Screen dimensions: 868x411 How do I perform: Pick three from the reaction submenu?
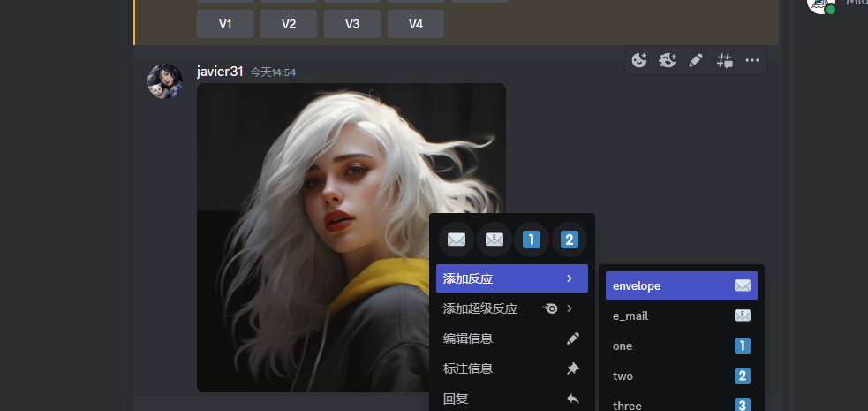[682, 404]
